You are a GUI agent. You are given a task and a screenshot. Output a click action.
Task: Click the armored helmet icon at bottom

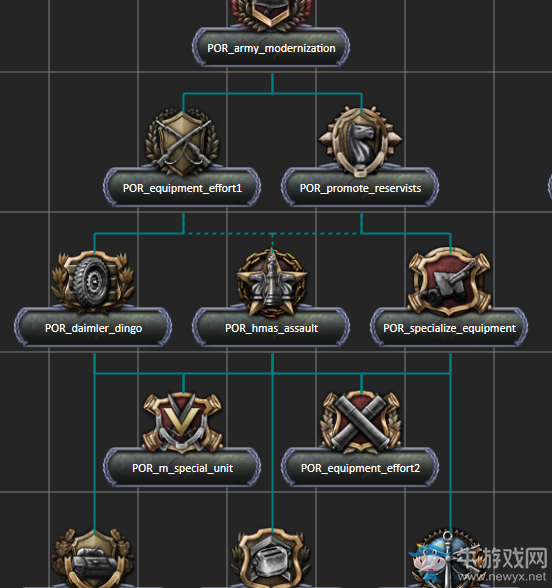pyautogui.click(x=272, y=558)
